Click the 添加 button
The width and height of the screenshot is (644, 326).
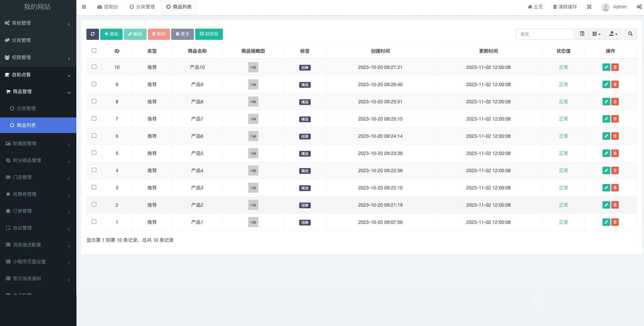coord(111,34)
